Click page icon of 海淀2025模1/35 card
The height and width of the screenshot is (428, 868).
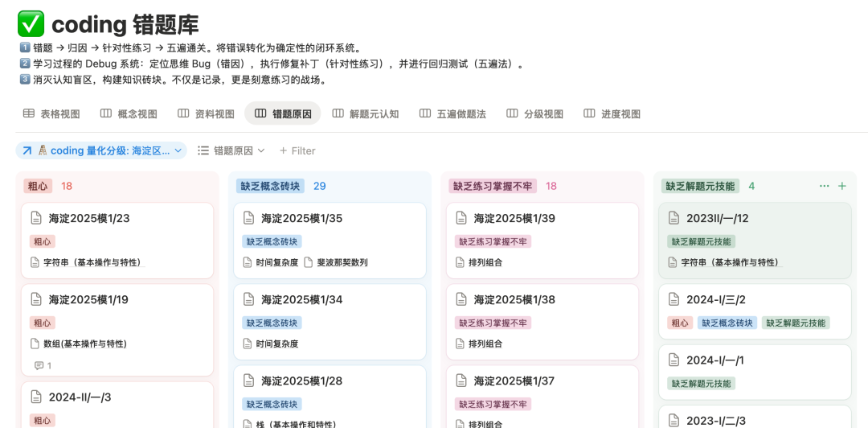[248, 218]
